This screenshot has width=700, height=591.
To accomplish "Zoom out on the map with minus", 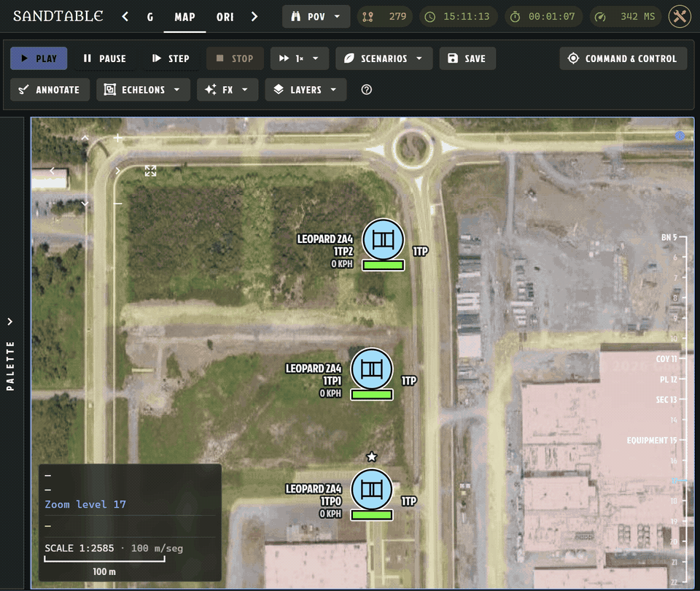I will point(117,204).
